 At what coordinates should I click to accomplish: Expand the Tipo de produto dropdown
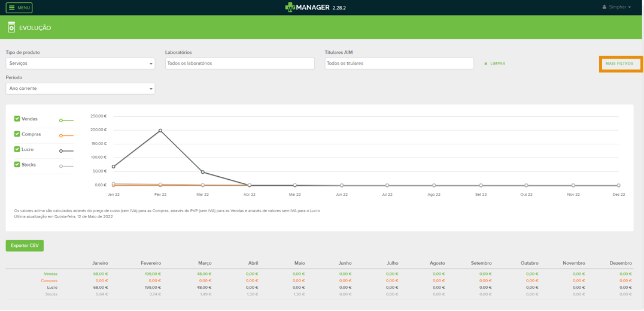pos(80,64)
